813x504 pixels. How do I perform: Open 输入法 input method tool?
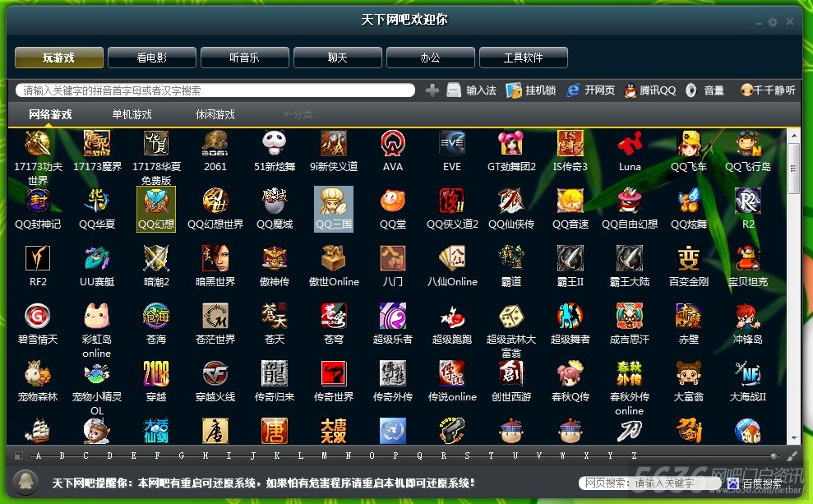click(471, 90)
